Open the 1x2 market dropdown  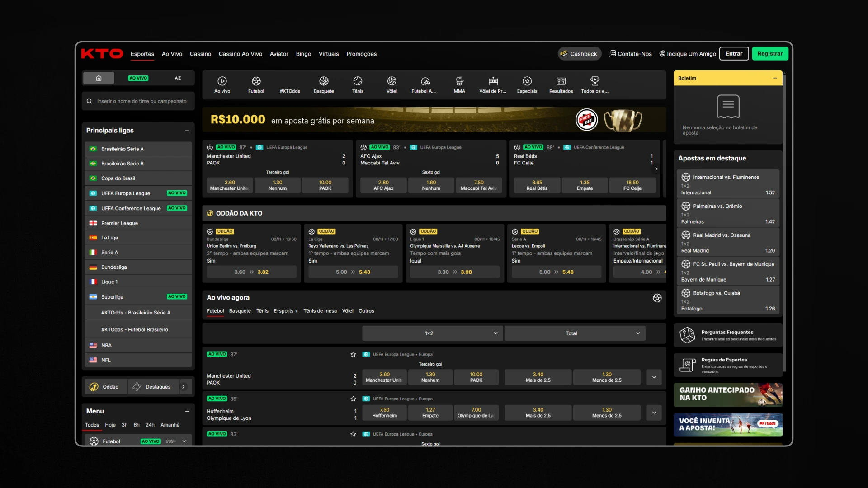429,333
